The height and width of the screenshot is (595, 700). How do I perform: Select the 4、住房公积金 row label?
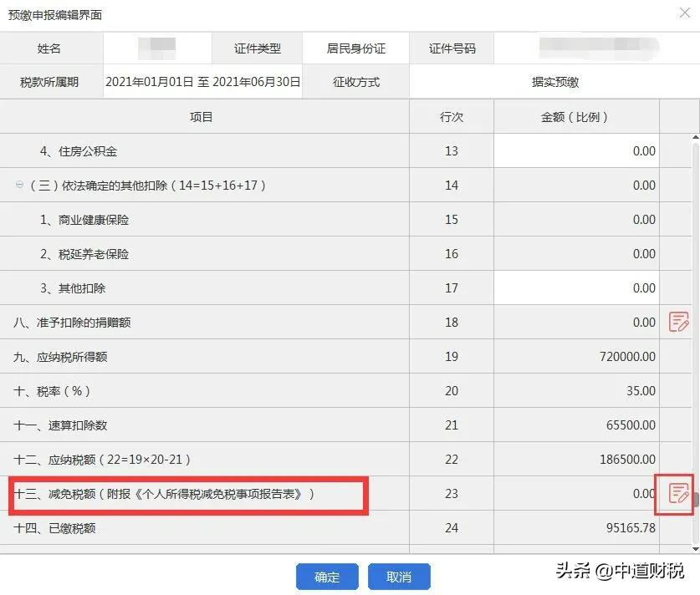click(79, 151)
